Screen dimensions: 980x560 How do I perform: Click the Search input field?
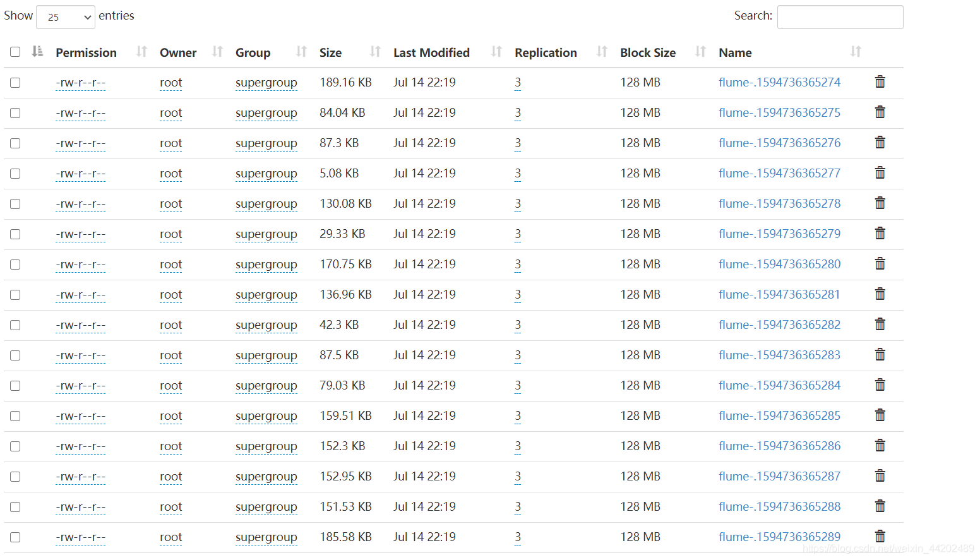[x=840, y=17]
